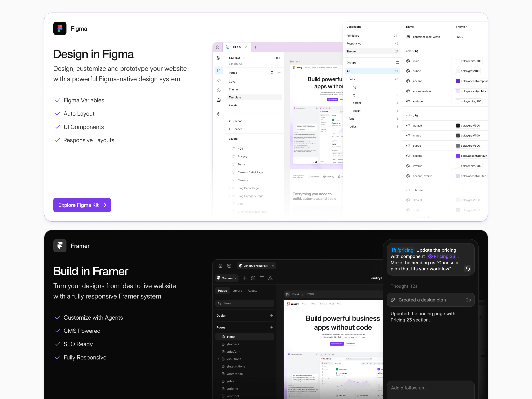Click the fg accent color/accent/default swatch
532x399 pixels.
pyautogui.click(x=458, y=156)
